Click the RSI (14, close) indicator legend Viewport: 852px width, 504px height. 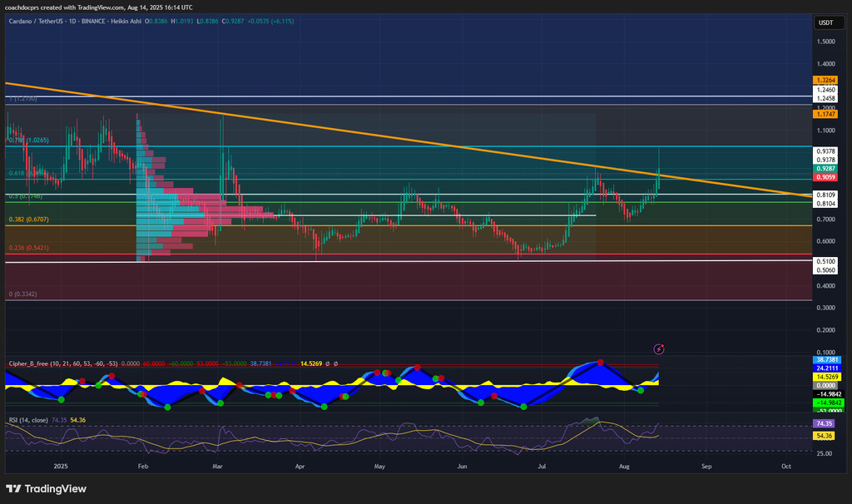(29, 421)
